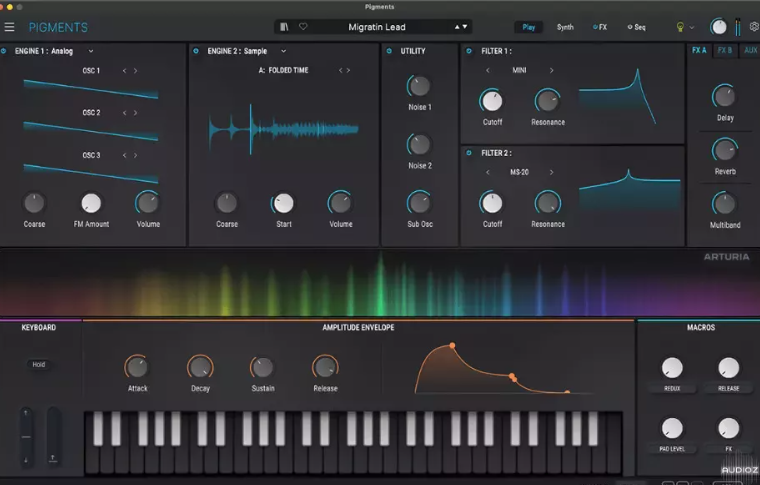Image resolution: width=760 pixels, height=485 pixels.
Task: Click the Filter 1 Cutoff knob
Action: pos(492,101)
